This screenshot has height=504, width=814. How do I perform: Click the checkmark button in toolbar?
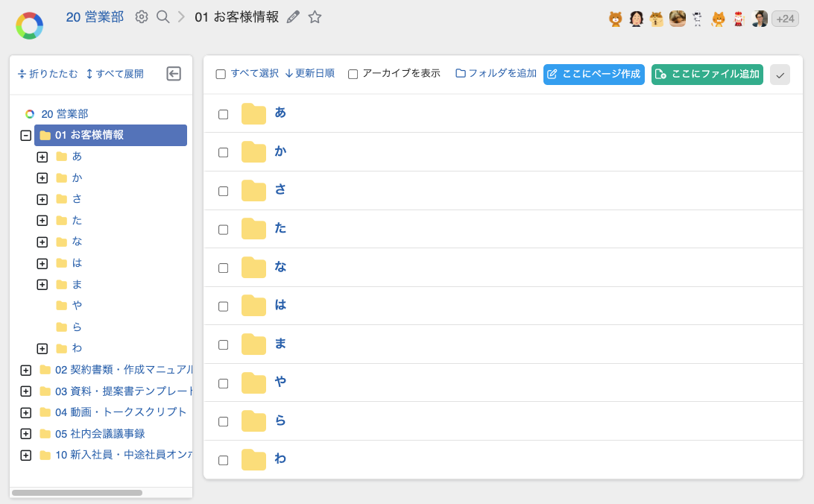tap(780, 75)
